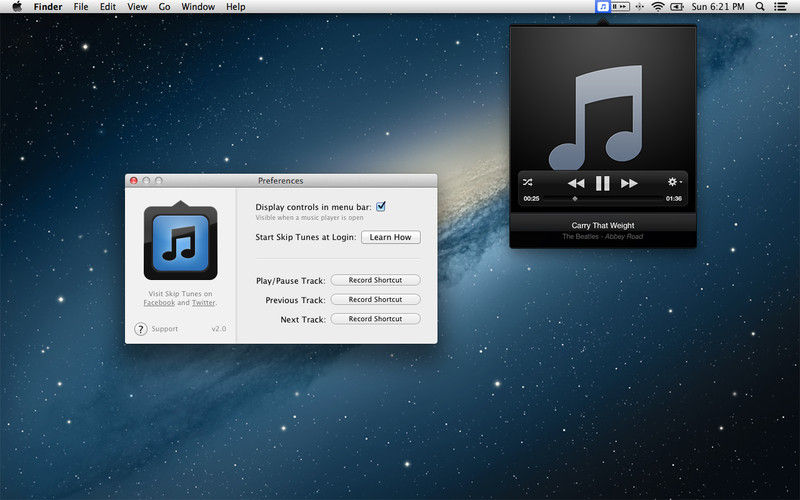
Task: Open the battery status menu
Action: point(677,7)
